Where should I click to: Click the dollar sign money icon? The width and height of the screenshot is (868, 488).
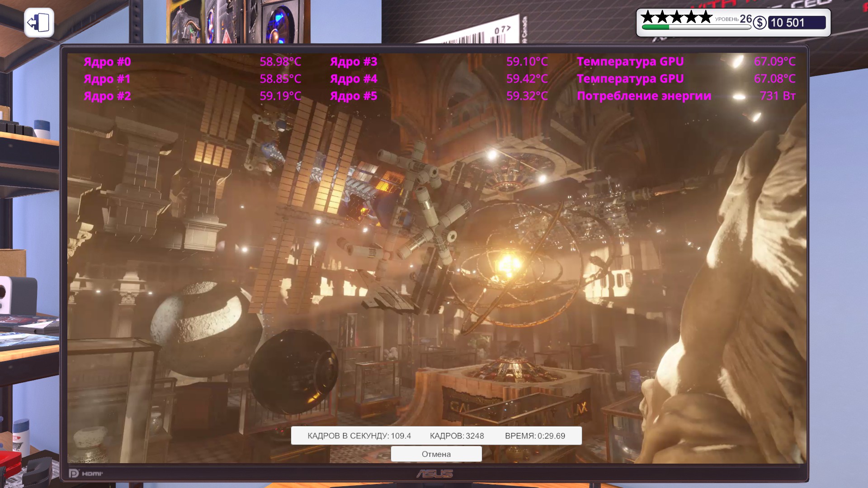point(759,23)
